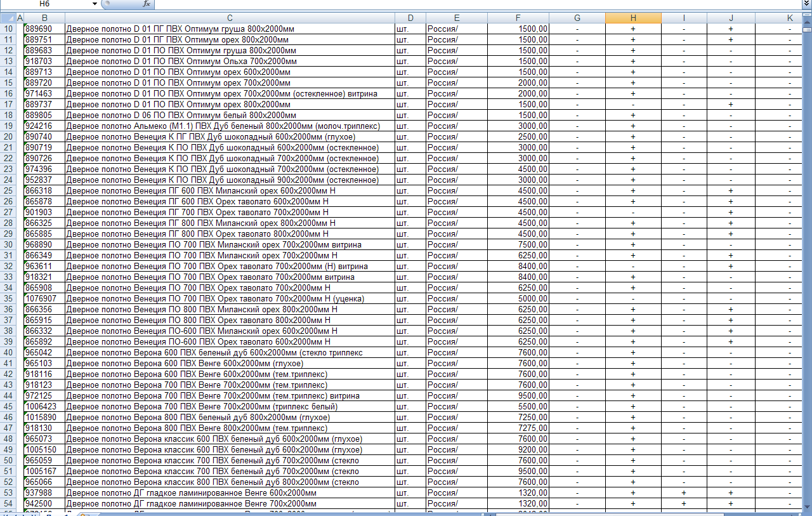Select column F header
Viewport: 812px width, 516px height.
tap(518, 18)
